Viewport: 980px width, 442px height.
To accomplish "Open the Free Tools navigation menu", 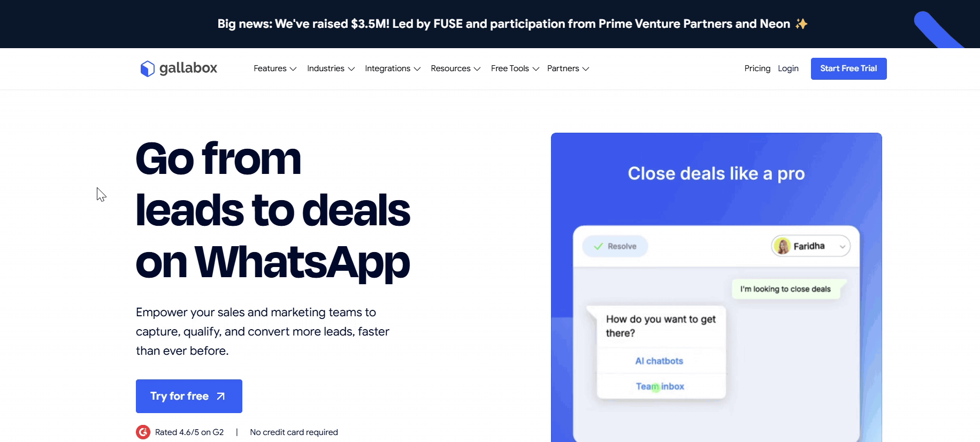I will pyautogui.click(x=515, y=68).
